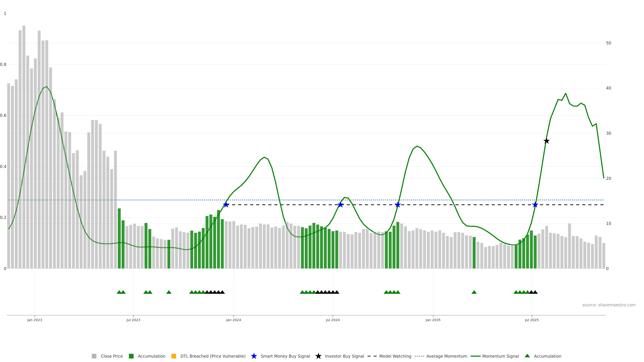The height and width of the screenshot is (362, 644).
Task: Click the black Investor Buy Signal star on the chart
Action: coord(547,141)
